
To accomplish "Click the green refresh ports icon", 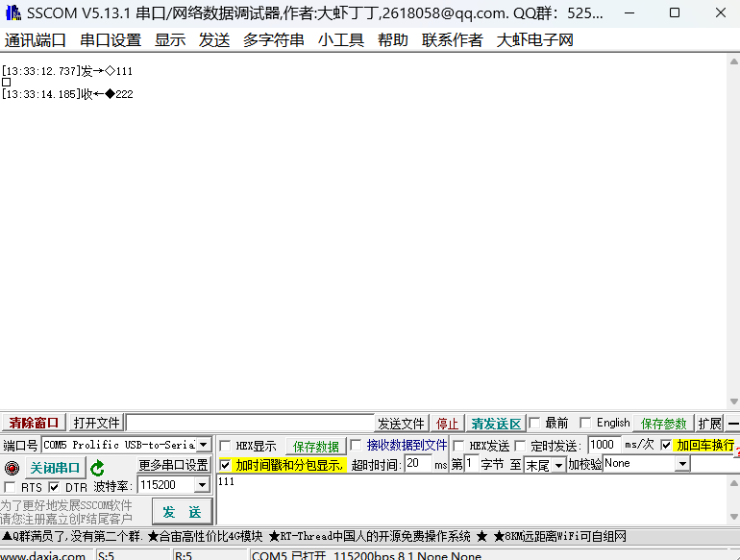I will pyautogui.click(x=97, y=468).
